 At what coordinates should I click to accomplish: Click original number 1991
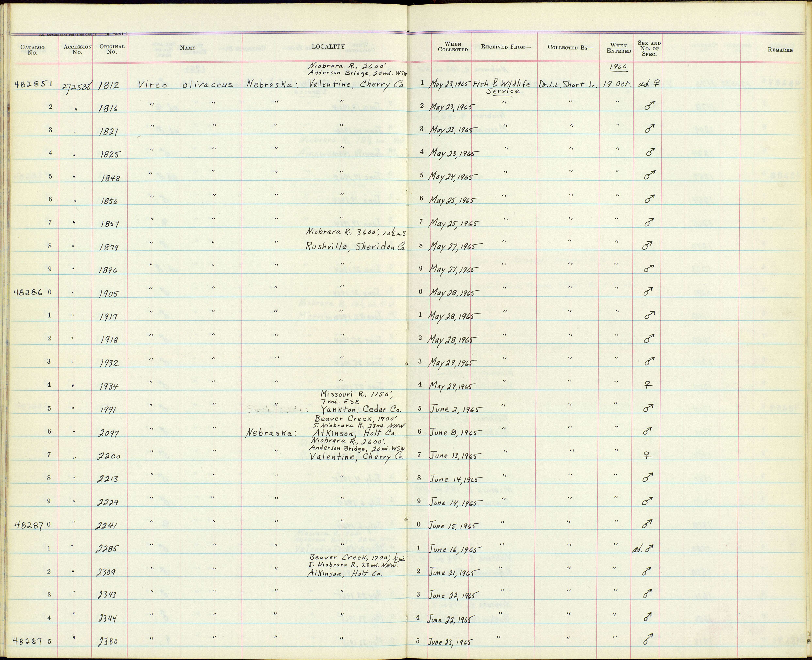(x=109, y=410)
